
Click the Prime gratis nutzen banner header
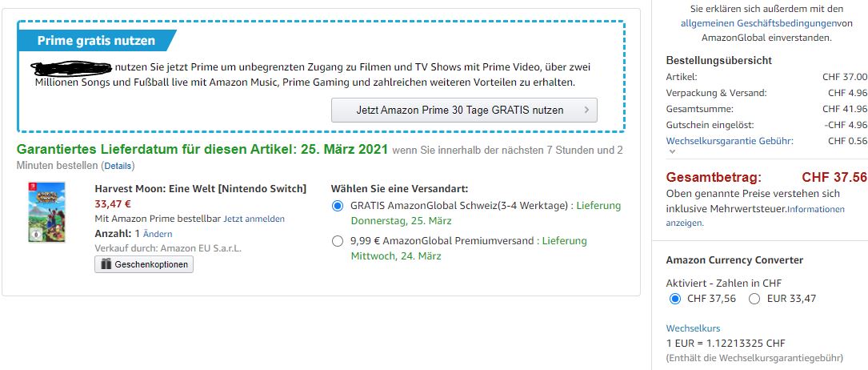tap(97, 41)
